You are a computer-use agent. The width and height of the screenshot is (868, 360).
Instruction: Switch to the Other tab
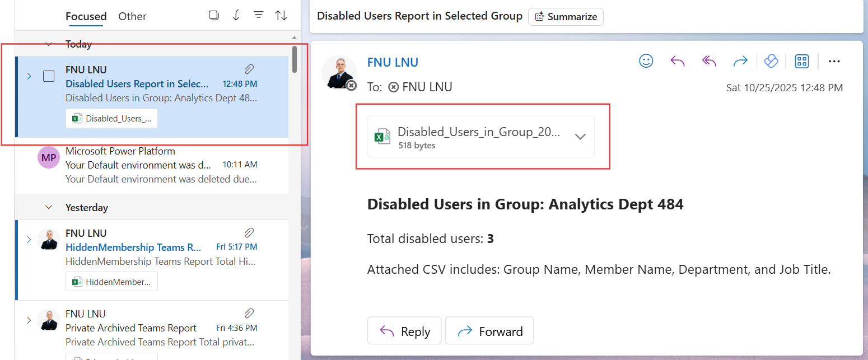tap(132, 16)
